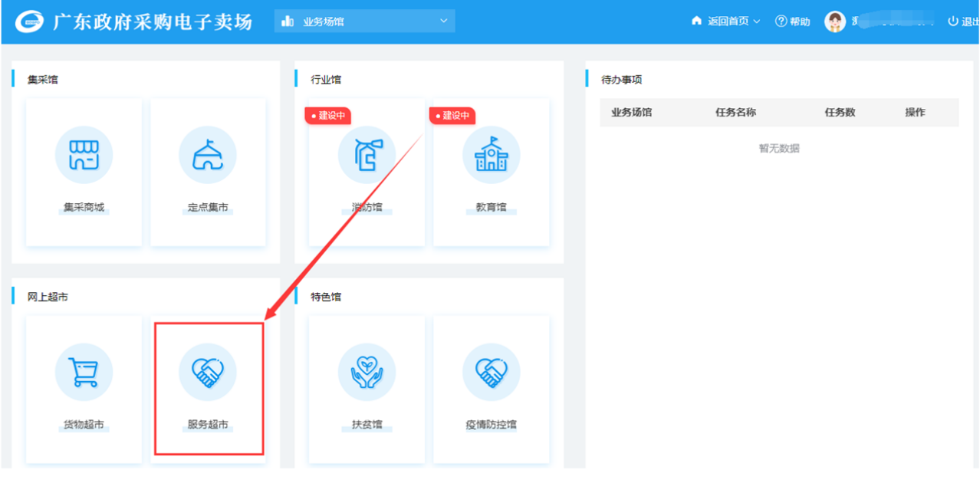The height and width of the screenshot is (493, 980).
Task: Open the 疫情防控馆 icon
Action: point(491,373)
